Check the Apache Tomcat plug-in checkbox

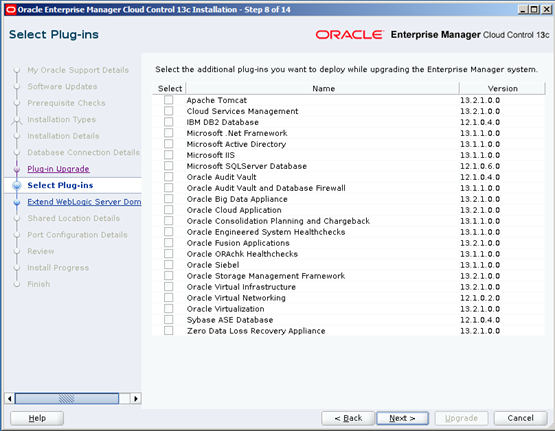[x=168, y=100]
